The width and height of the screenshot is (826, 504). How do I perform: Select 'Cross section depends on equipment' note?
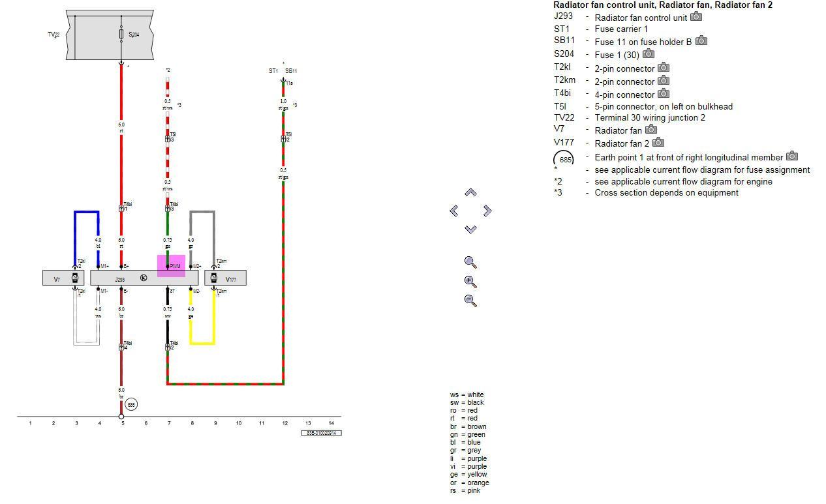point(667,193)
